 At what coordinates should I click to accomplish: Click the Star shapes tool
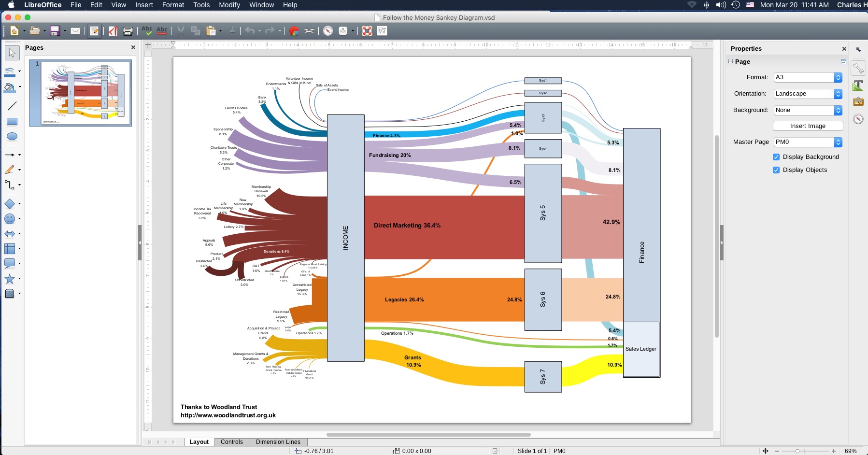coord(10,279)
